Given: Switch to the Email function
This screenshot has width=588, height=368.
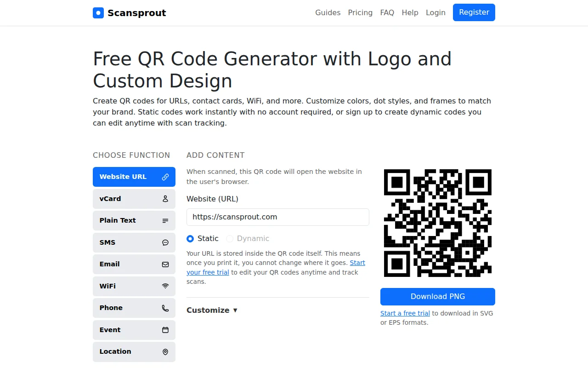Looking at the screenshot, I should 134,264.
